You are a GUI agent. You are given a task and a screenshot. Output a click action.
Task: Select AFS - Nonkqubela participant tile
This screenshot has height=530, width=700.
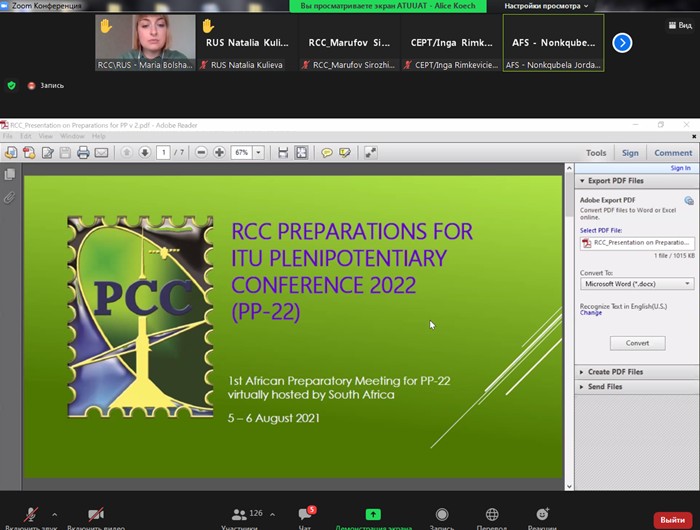(x=553, y=42)
